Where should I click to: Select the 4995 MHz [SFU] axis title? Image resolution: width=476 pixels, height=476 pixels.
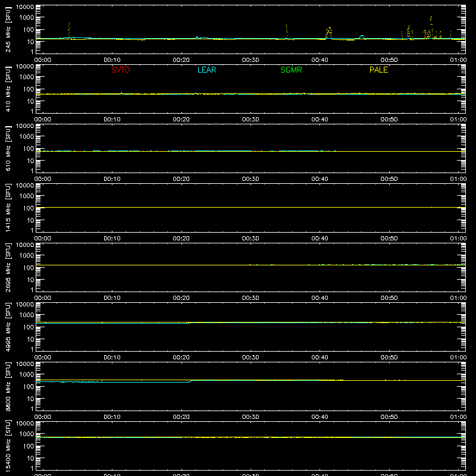point(8,327)
